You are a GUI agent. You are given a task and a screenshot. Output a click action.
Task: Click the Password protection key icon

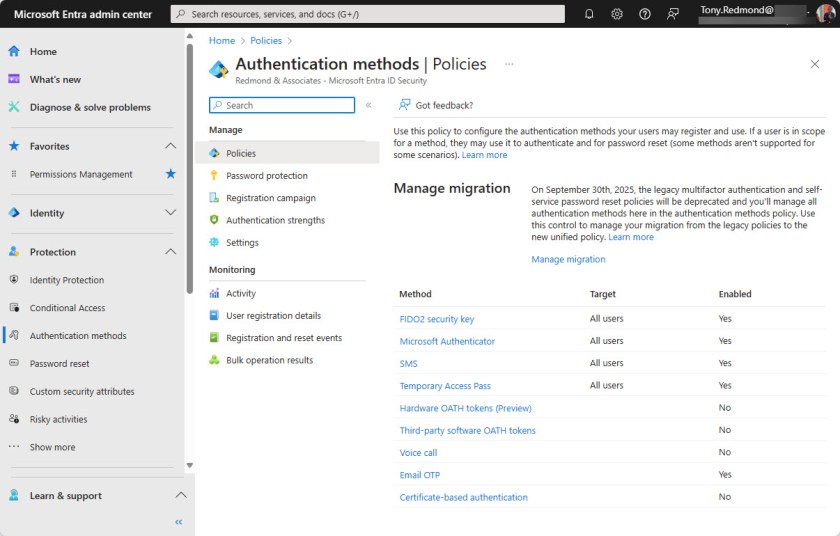pos(214,175)
